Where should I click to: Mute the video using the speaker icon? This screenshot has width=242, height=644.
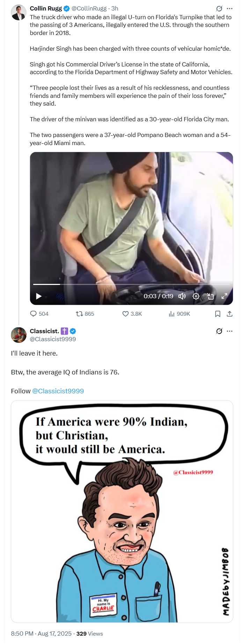click(x=182, y=296)
